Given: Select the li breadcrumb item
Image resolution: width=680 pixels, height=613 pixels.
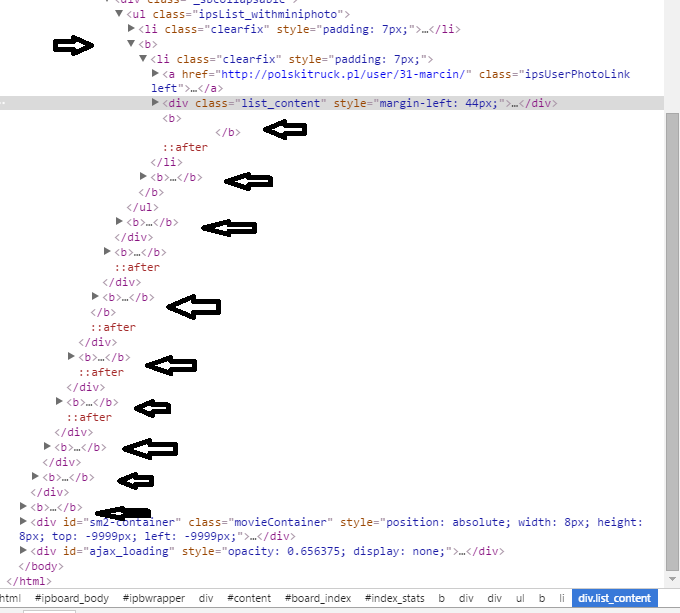Looking at the screenshot, I should tap(562, 598).
